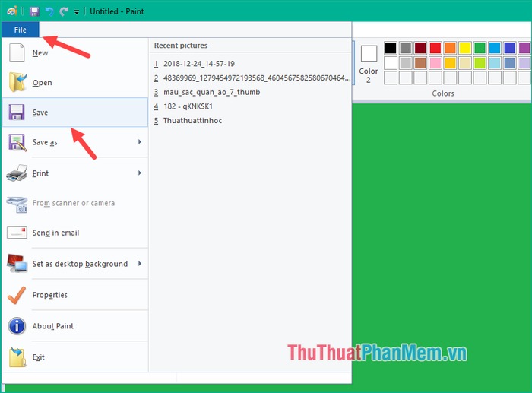
Task: Select the Color 2 box
Action: click(369, 64)
